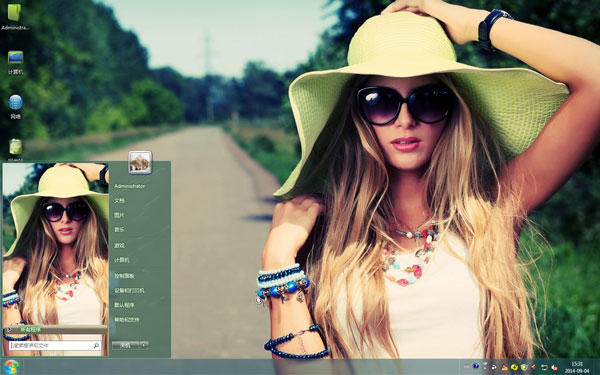Open 设备和打印机 in Start menu
This screenshot has height=375, width=600.
[129, 290]
